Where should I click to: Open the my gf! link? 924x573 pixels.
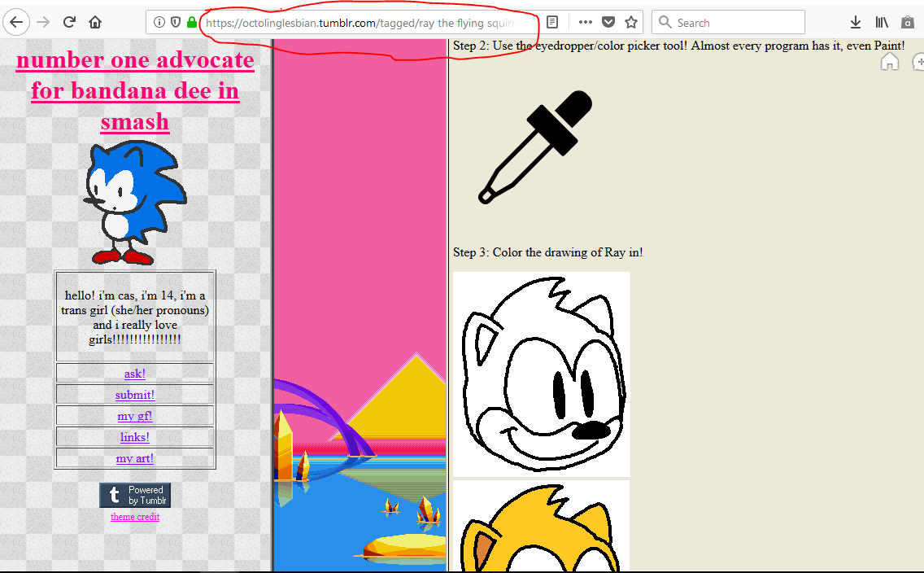pyautogui.click(x=135, y=416)
